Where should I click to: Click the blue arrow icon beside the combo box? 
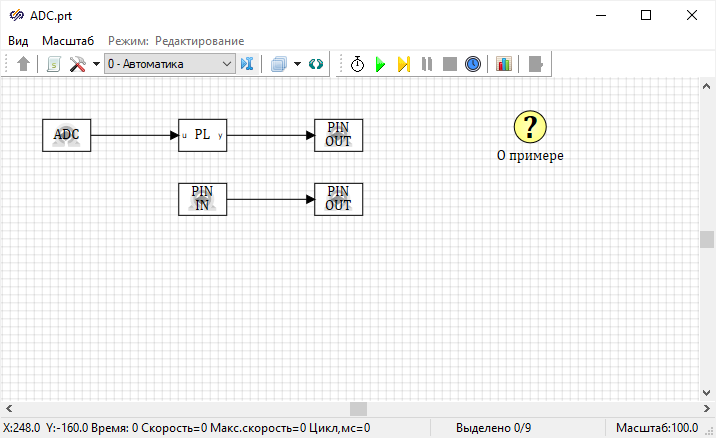[247, 64]
